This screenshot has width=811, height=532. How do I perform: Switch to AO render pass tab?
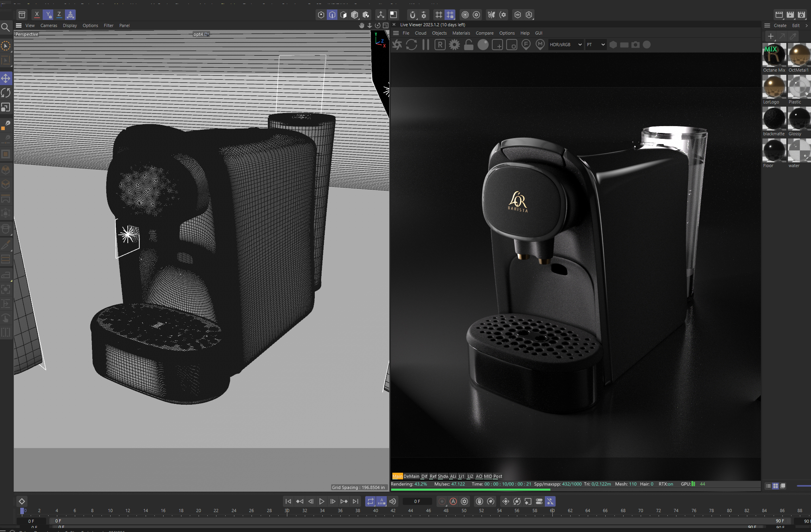point(479,476)
